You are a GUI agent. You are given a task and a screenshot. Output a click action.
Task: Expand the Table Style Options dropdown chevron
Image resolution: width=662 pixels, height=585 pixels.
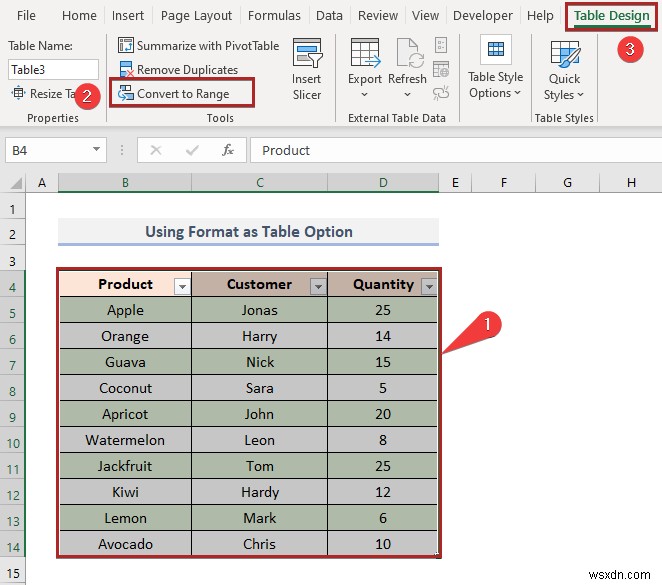pos(518,92)
